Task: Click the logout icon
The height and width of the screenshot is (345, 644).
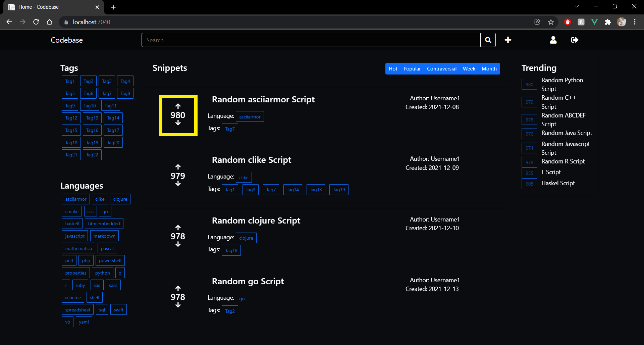Action: coord(574,40)
